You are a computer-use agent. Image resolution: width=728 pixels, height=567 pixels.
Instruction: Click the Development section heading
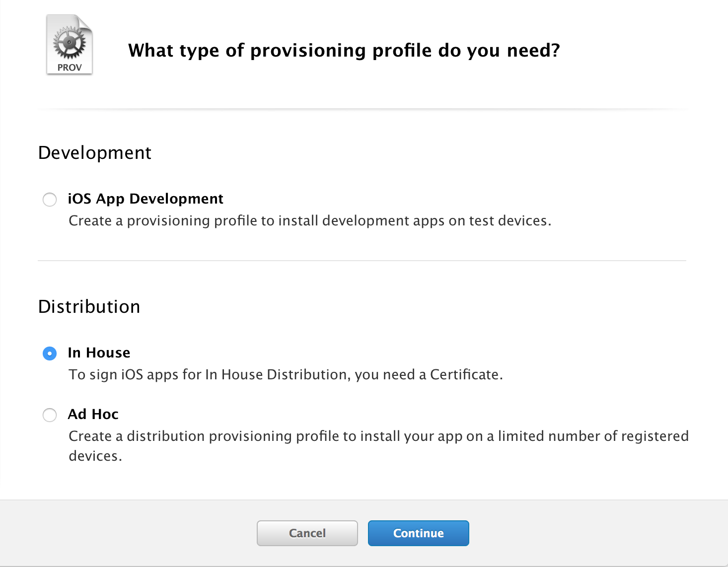(95, 153)
